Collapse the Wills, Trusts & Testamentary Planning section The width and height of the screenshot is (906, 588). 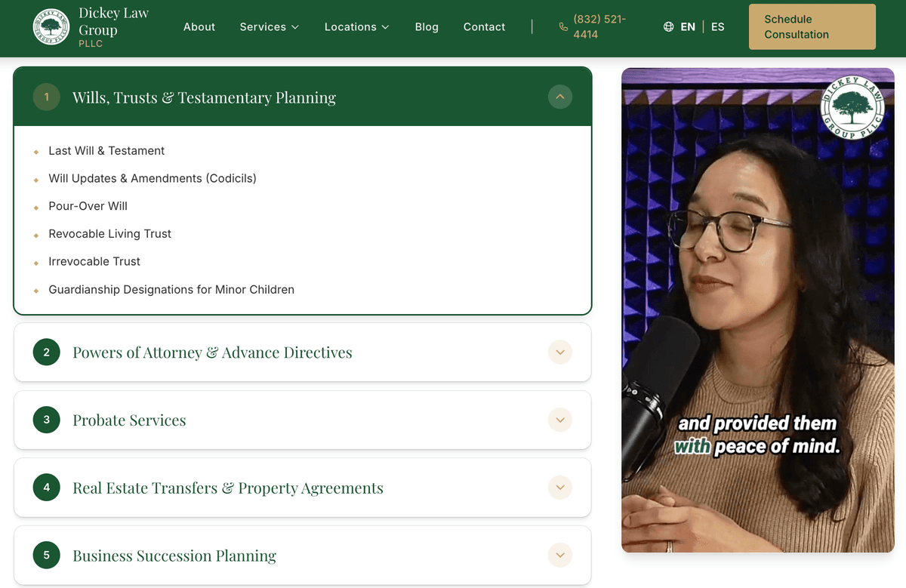coord(560,97)
